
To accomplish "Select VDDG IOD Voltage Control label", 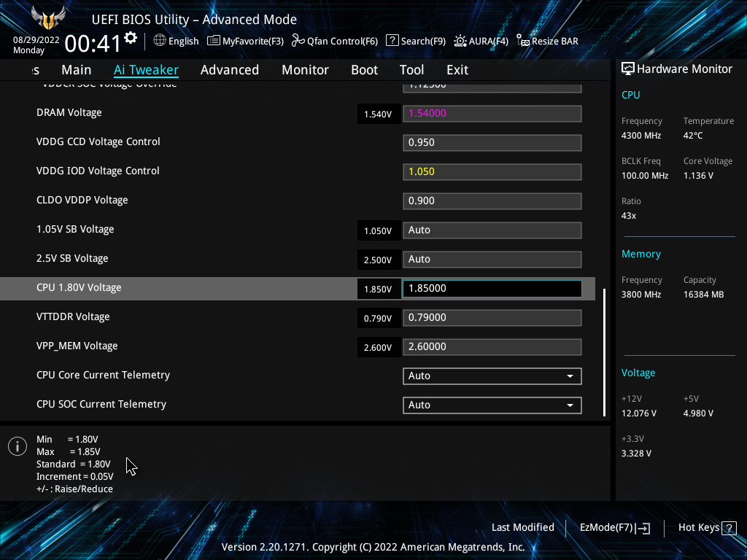I will click(x=98, y=171).
